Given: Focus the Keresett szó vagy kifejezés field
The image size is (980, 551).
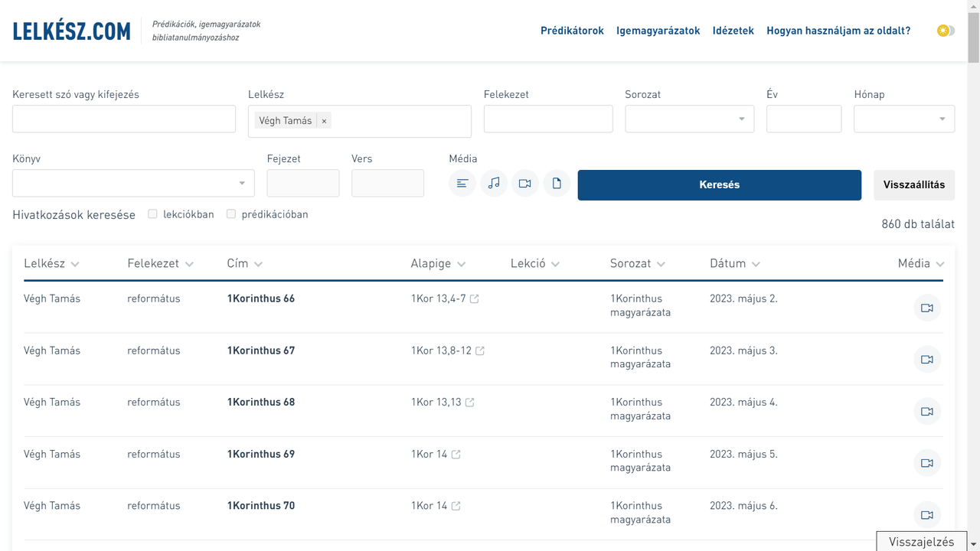Looking at the screenshot, I should pos(124,119).
